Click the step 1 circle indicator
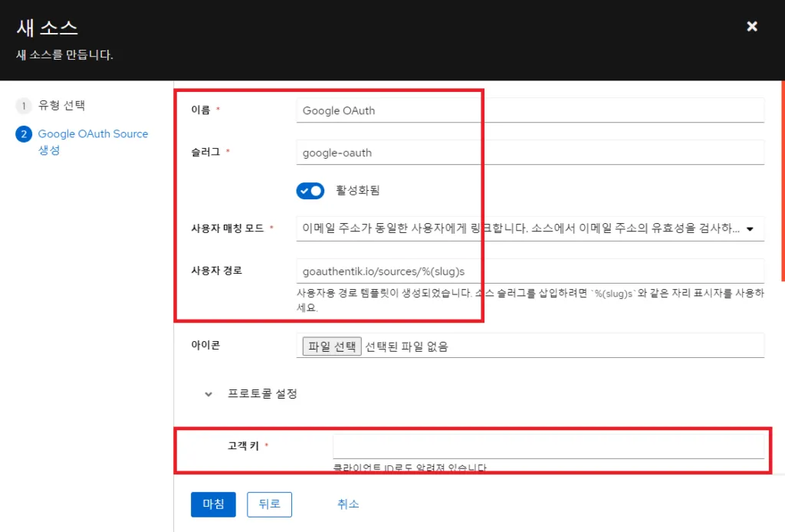Viewport: 785px width, 532px height. [24, 106]
